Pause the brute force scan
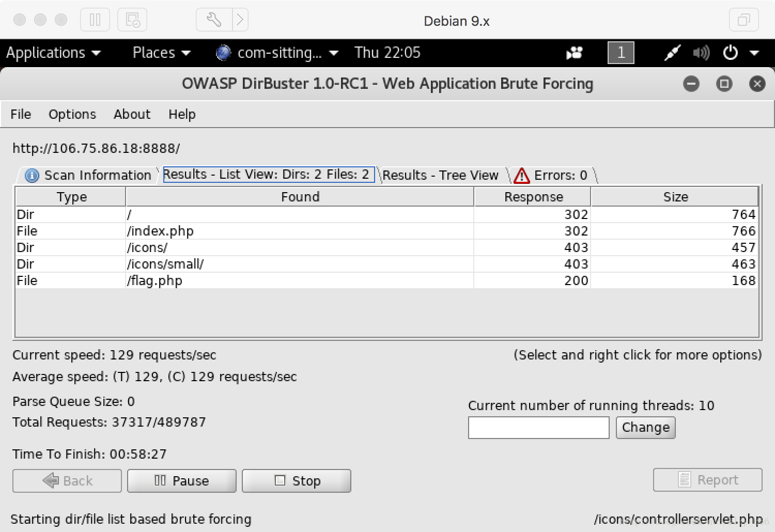Image resolution: width=775 pixels, height=532 pixels. 182,481
